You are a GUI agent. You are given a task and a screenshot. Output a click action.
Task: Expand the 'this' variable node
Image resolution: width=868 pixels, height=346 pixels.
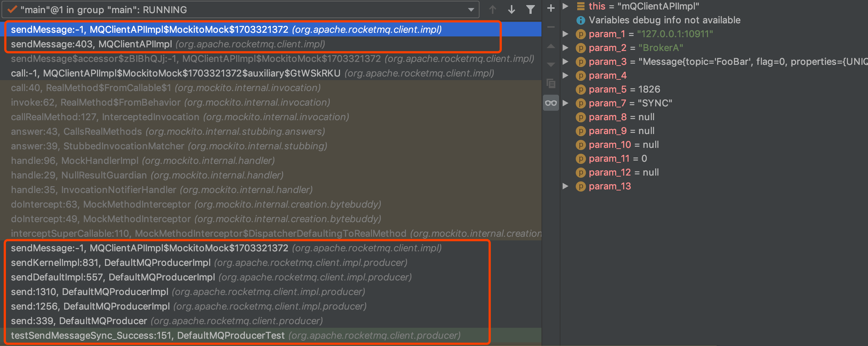566,6
